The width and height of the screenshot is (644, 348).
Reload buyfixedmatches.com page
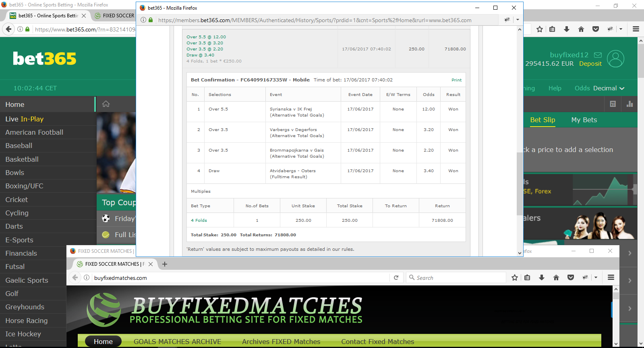point(396,277)
